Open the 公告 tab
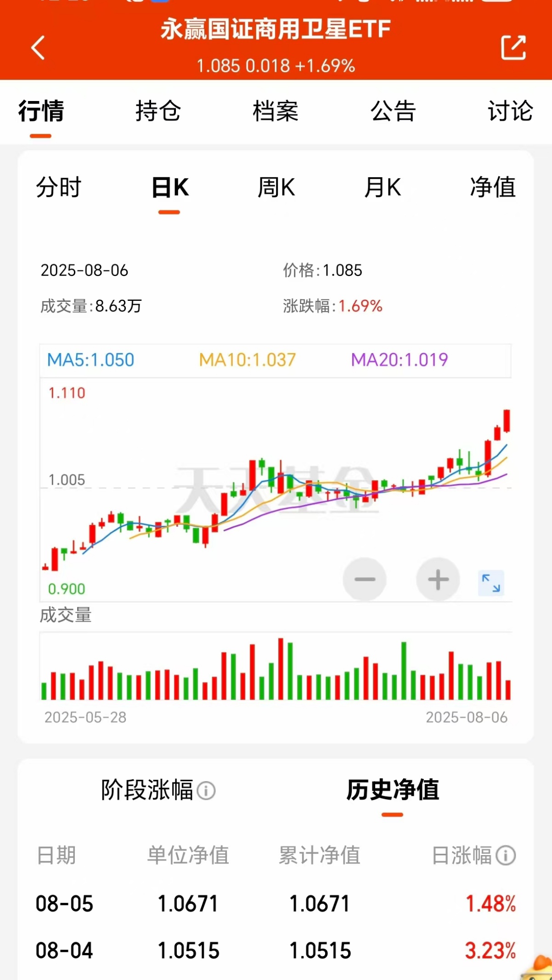This screenshot has height=980, width=552. point(393,111)
